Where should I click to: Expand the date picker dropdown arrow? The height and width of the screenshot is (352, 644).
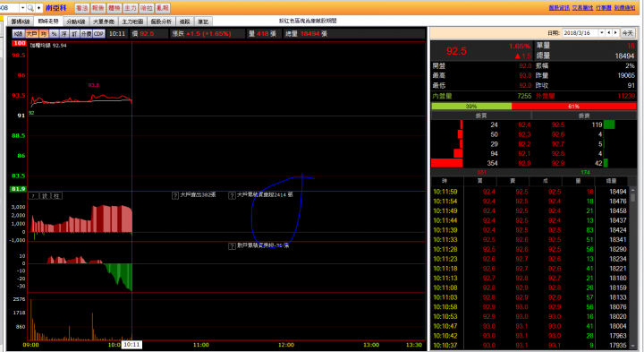pos(602,33)
